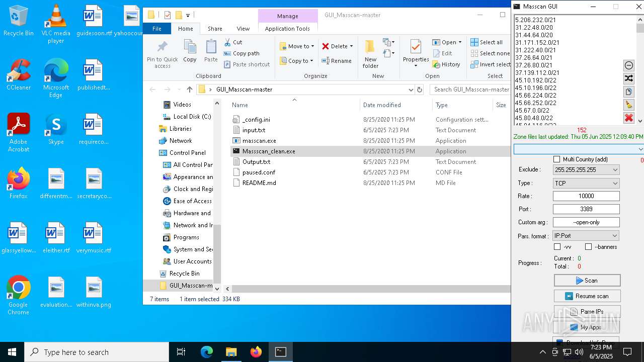Click the Up one level arrow
644x362 pixels.
coord(189,89)
